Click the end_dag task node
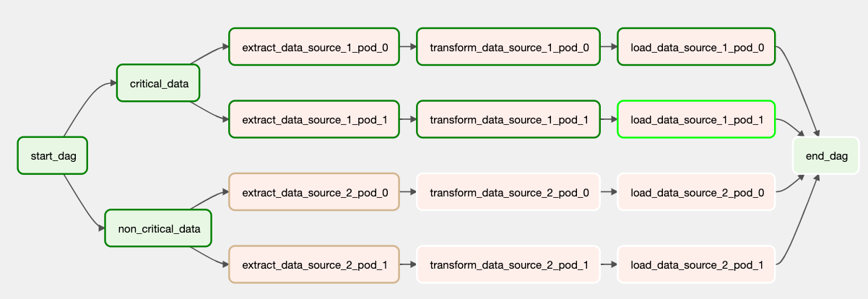The height and width of the screenshot is (299, 868). pos(825,156)
